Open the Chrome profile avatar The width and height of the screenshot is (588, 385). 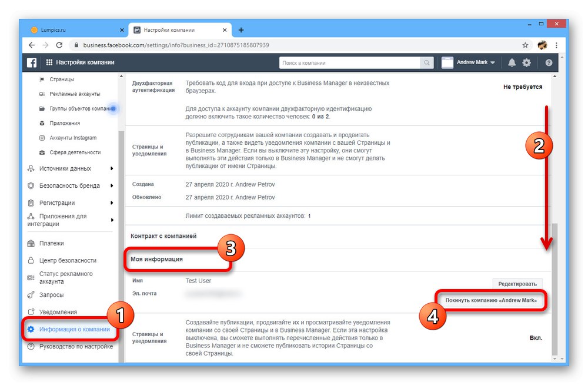[x=542, y=45]
